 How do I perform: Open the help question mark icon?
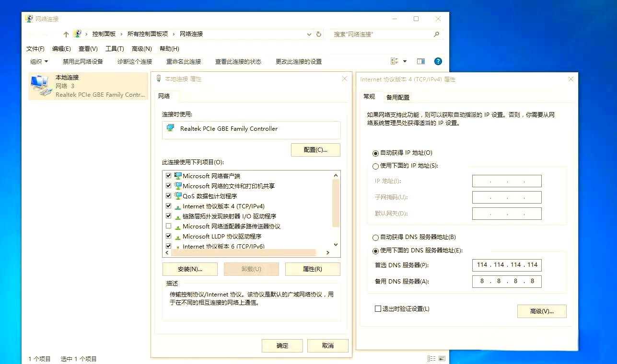437,61
